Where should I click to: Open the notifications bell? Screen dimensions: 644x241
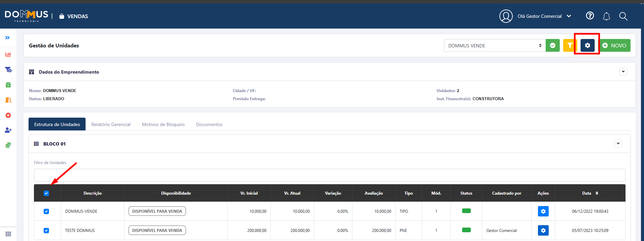pyautogui.click(x=606, y=16)
